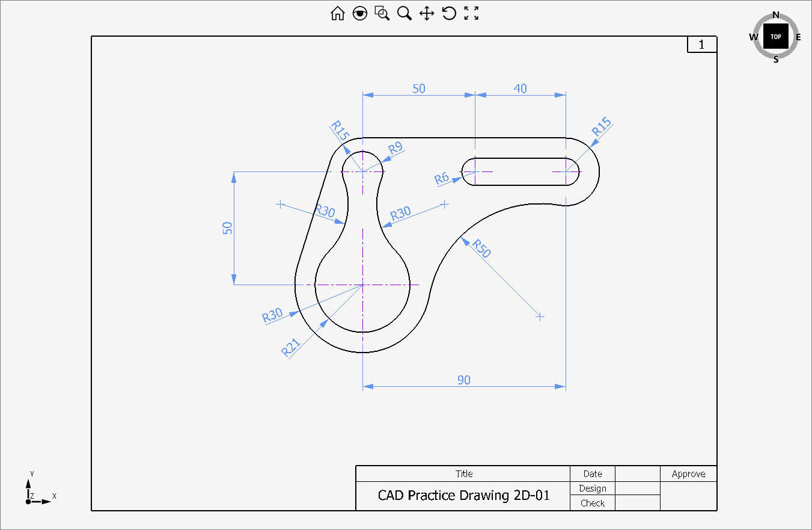Toggle the eye visibility icon

pos(360,13)
